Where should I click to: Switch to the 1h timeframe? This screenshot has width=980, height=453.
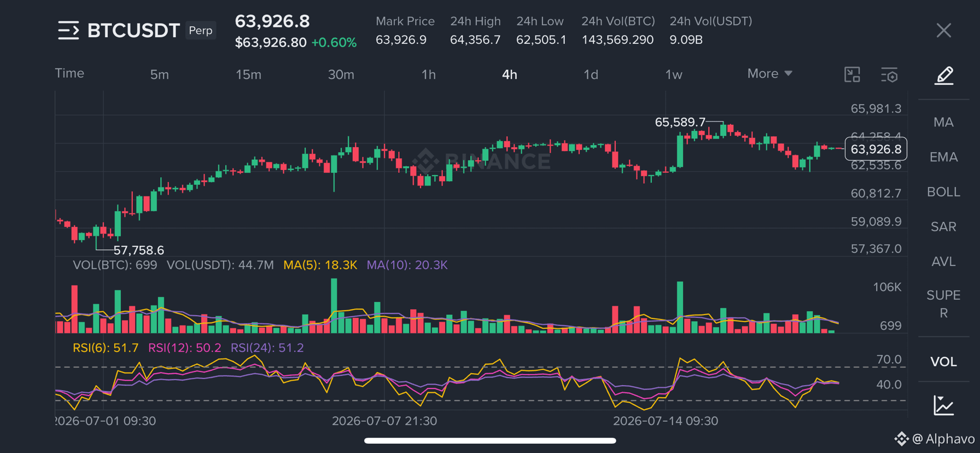(x=428, y=74)
